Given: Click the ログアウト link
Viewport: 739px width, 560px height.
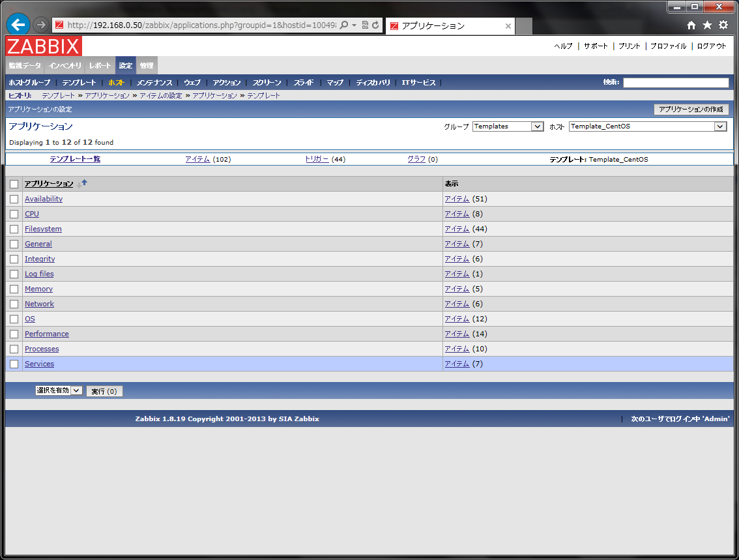Looking at the screenshot, I should click(x=712, y=46).
